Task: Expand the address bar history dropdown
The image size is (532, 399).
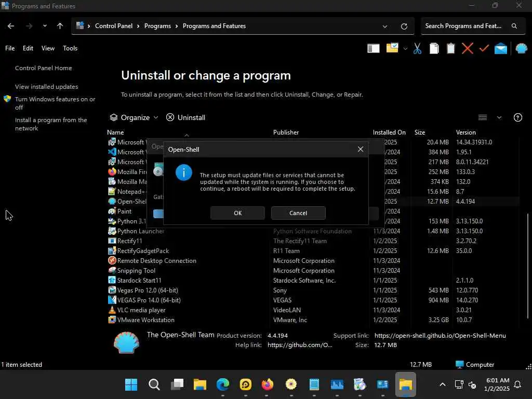Action: tap(385, 26)
